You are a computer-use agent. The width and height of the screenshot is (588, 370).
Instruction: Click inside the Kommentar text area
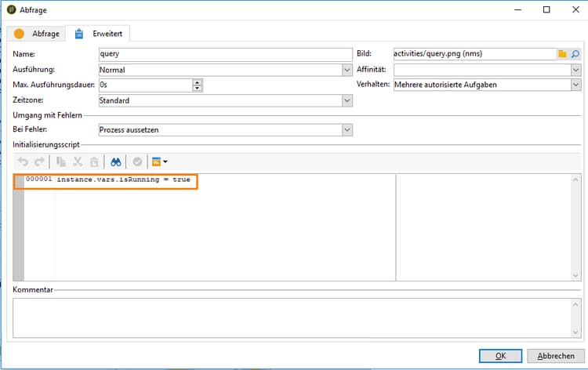click(292, 318)
